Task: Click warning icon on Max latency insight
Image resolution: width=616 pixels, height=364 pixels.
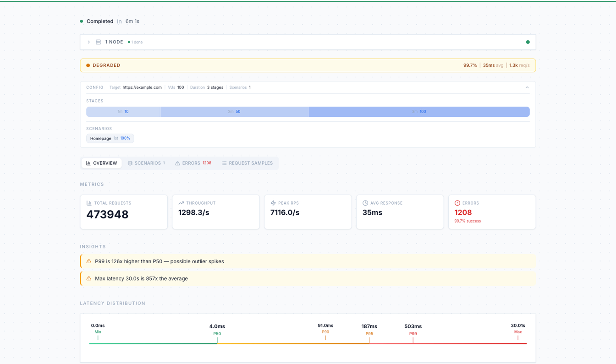Action: tap(89, 278)
